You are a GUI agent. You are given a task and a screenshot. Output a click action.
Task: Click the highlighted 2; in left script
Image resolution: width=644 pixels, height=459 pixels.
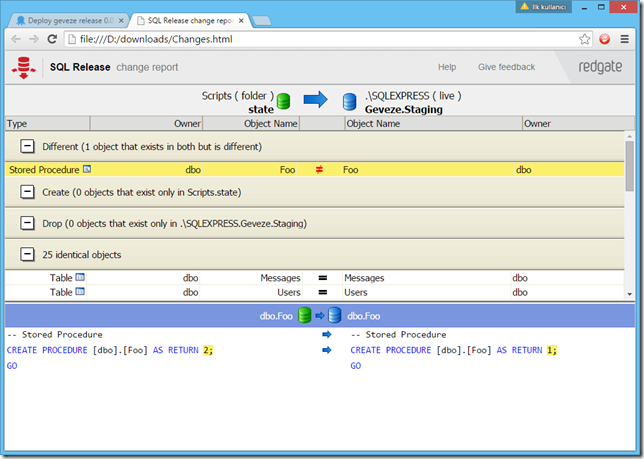click(x=208, y=350)
